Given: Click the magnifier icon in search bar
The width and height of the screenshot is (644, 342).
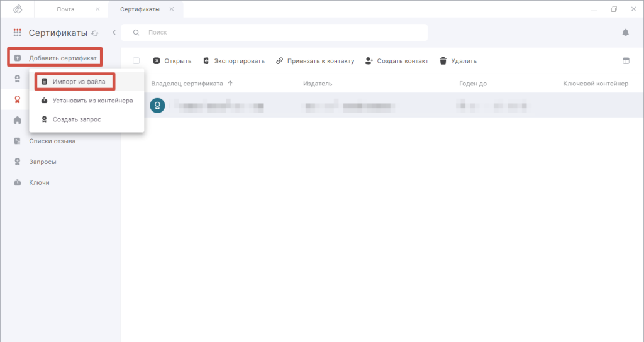Looking at the screenshot, I should tap(136, 33).
